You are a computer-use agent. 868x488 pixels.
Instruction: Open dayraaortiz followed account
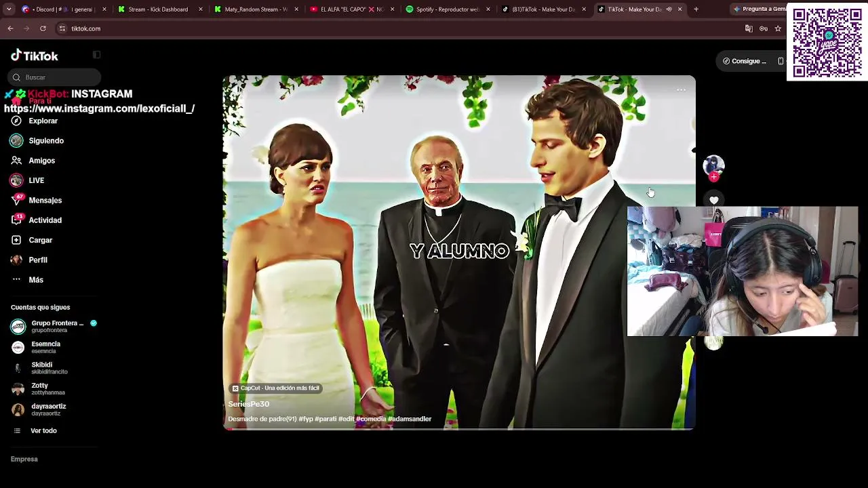click(x=49, y=409)
